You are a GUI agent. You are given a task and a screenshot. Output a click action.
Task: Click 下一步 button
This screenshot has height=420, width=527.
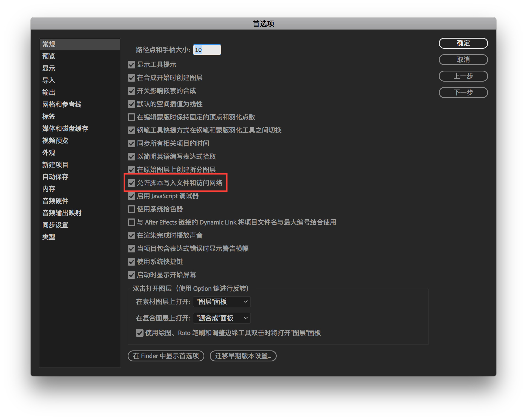coord(463,93)
